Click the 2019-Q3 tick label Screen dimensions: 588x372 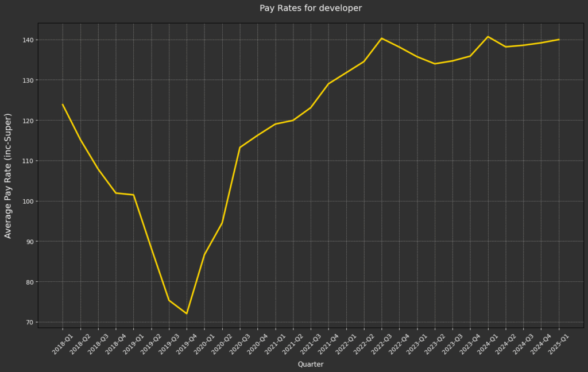(169, 344)
